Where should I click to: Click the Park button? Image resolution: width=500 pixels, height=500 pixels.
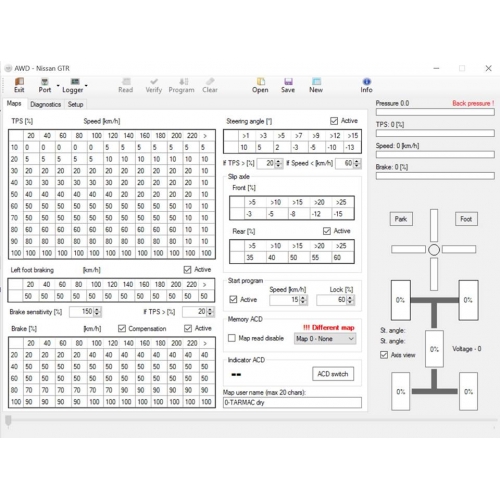click(x=401, y=219)
